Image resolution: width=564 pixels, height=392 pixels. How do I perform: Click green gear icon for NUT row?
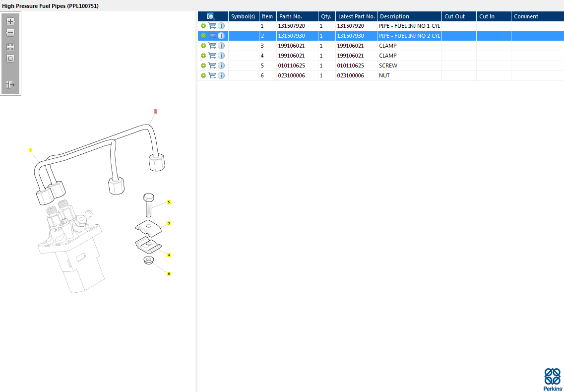tap(203, 75)
